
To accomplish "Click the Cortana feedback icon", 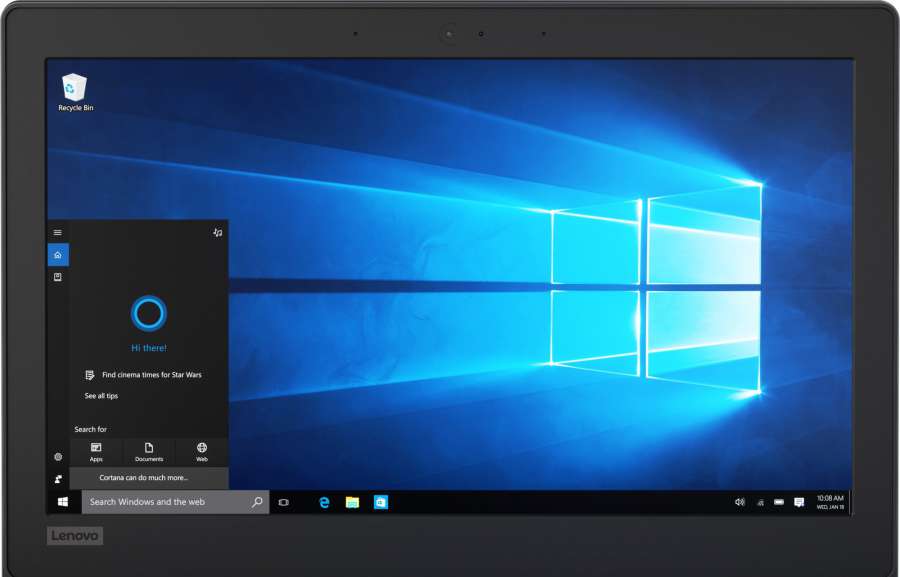I will coord(58,479).
